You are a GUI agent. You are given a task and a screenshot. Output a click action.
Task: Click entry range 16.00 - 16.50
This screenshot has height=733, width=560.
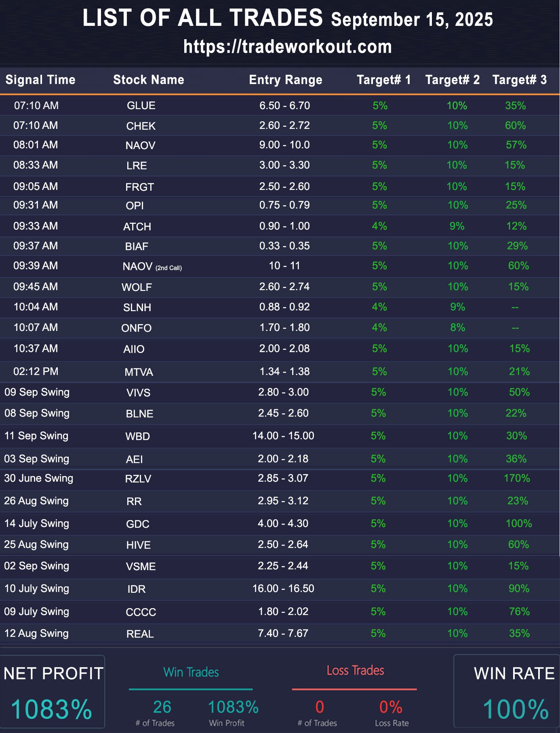(283, 588)
